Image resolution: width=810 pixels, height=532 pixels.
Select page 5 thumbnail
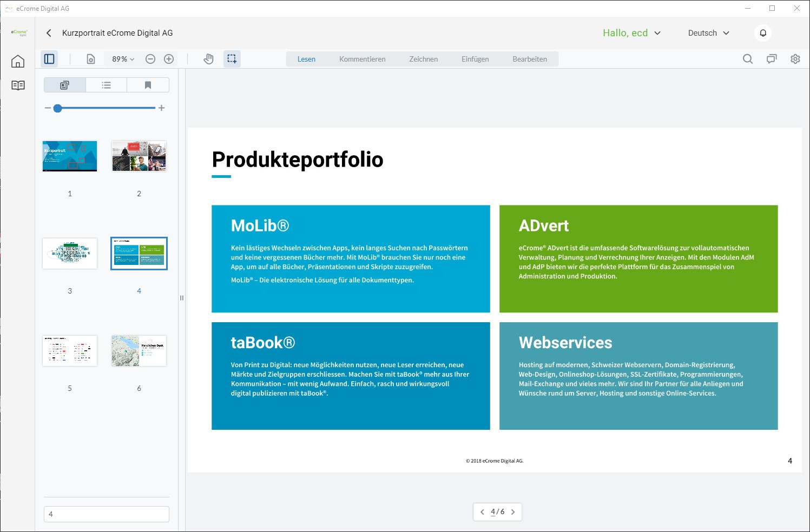click(x=70, y=351)
